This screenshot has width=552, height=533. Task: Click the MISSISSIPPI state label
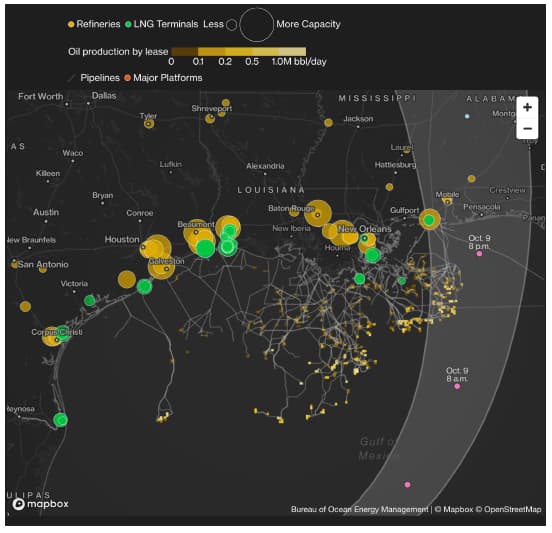point(377,98)
